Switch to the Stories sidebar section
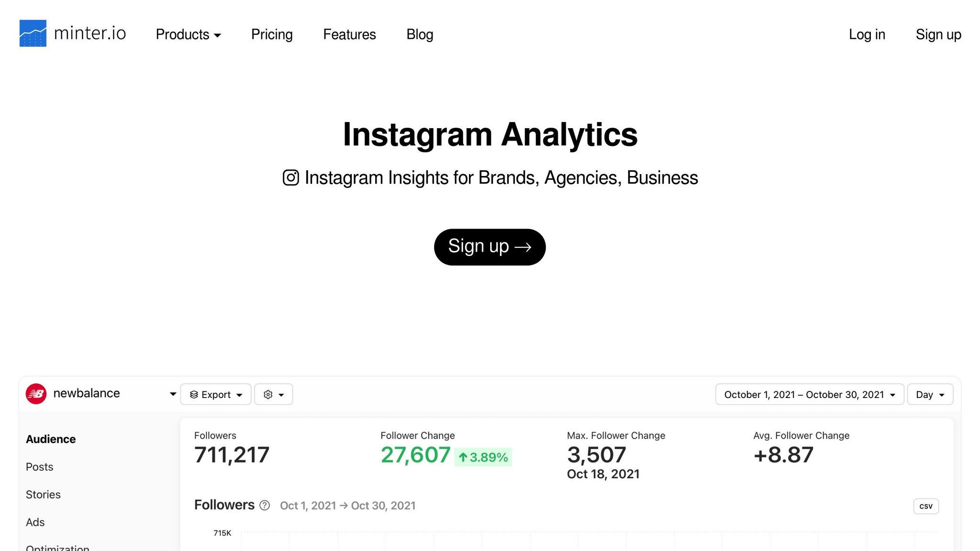Viewport: 980px width, 551px height. (43, 495)
